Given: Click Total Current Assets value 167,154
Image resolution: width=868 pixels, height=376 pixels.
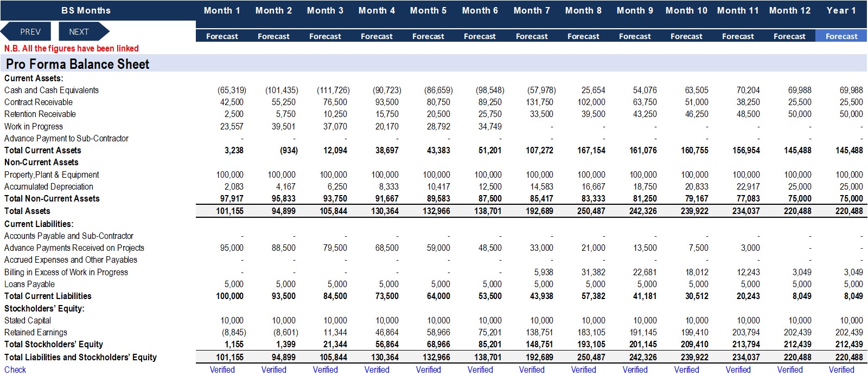Looking at the screenshot, I should click(x=591, y=150).
